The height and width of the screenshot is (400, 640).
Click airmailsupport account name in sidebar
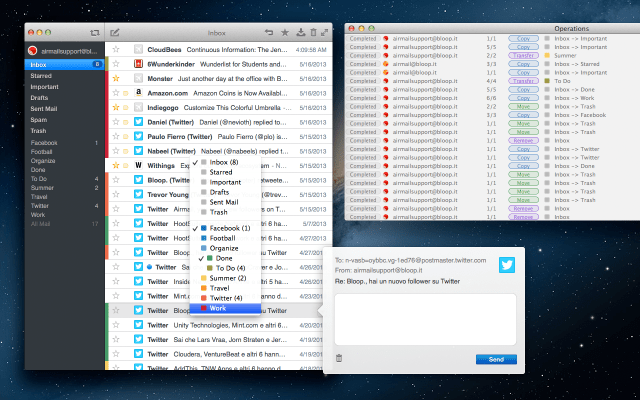point(69,51)
